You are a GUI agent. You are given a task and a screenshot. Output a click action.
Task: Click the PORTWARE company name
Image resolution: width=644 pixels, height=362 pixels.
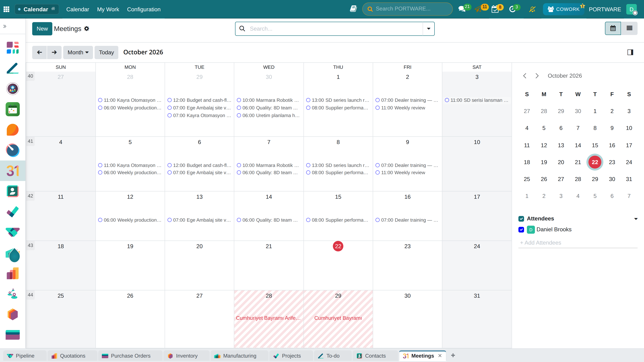[605, 9]
